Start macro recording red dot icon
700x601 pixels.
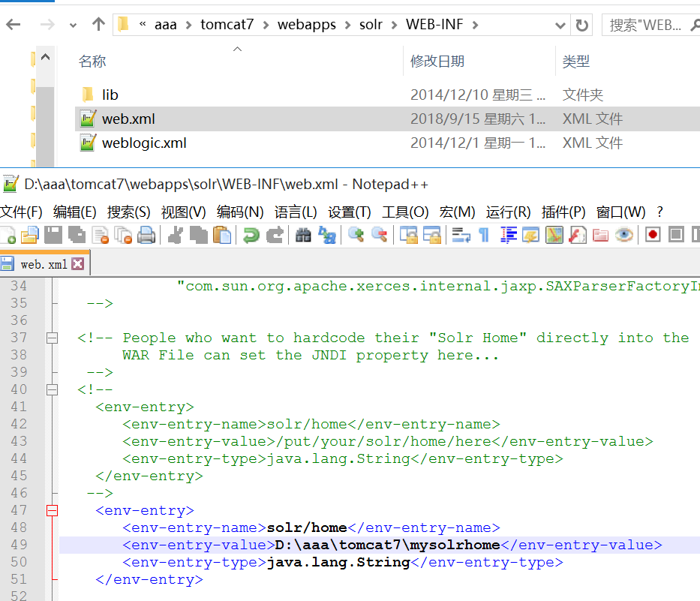pyautogui.click(x=653, y=235)
